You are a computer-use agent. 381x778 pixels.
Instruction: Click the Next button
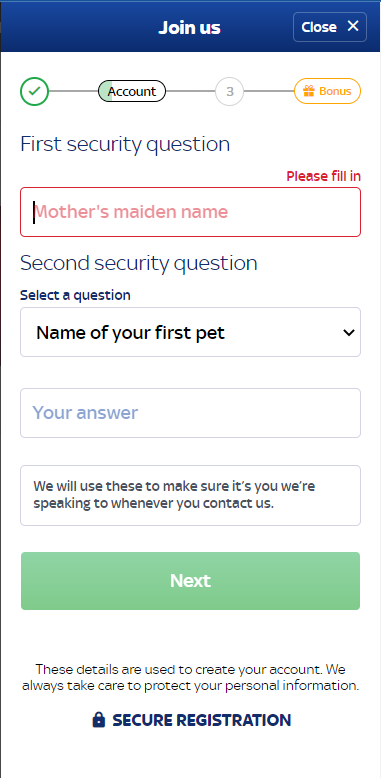pyautogui.click(x=190, y=581)
